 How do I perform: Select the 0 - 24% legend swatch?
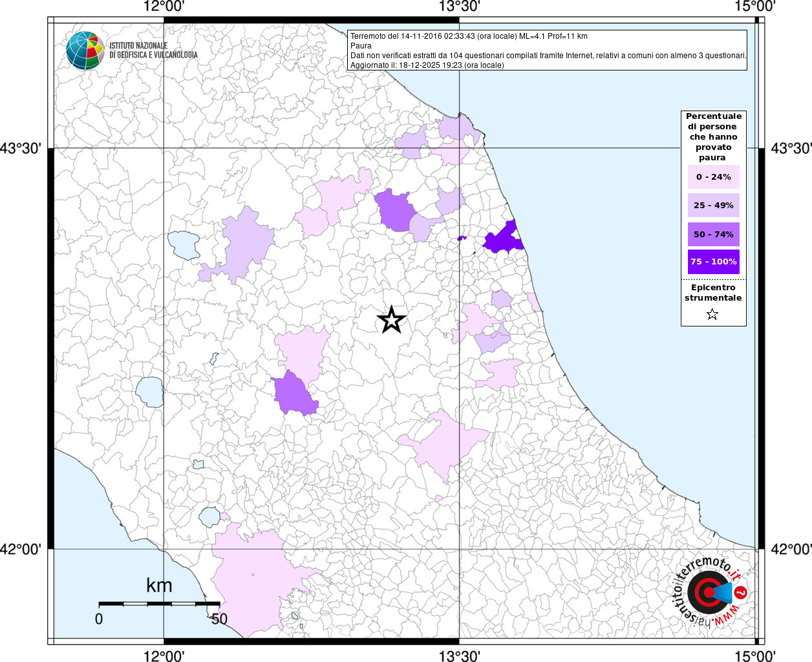pos(713,177)
